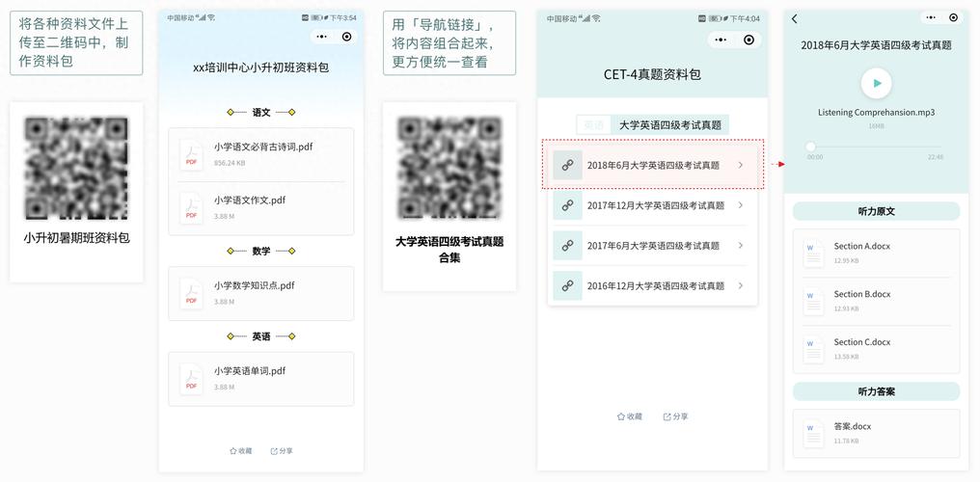Tap the PDF icon beside 小学数学知识点.pdf
Image resolution: width=980 pixels, height=482 pixels.
pos(191,293)
